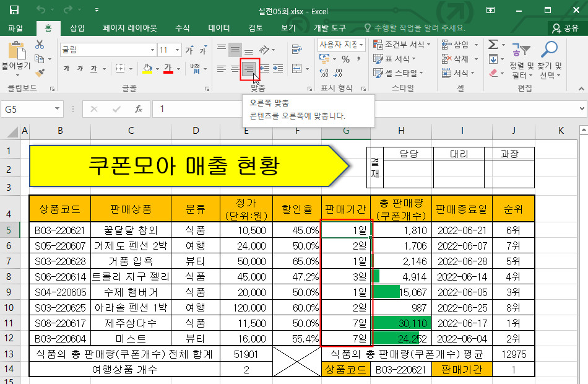Switch to Page Layout (페이지 레이아웃) tab
Image resolution: width=588 pixels, height=384 pixels.
(130, 28)
